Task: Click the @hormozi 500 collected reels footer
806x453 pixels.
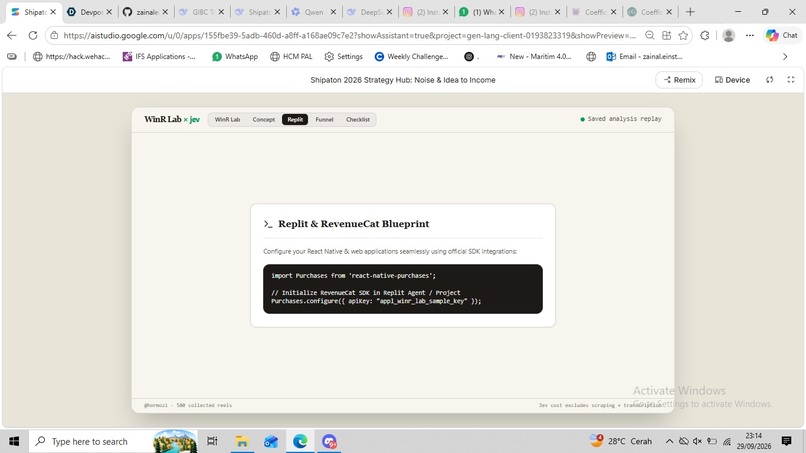Action: 188,405
